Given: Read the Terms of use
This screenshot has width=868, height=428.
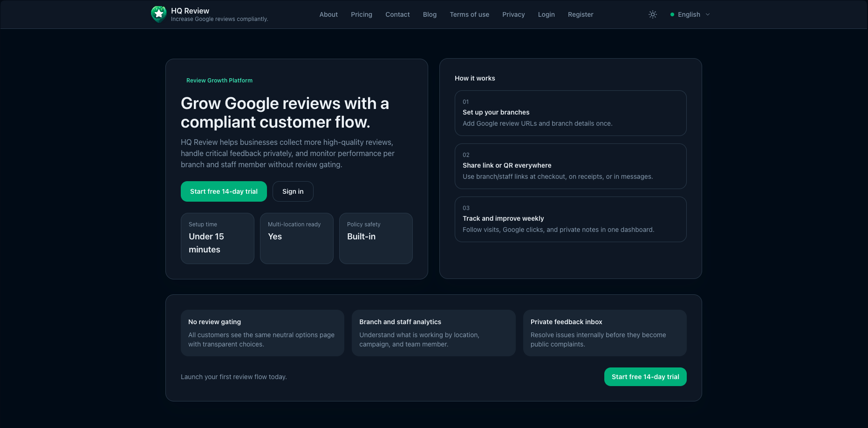Looking at the screenshot, I should coord(469,14).
